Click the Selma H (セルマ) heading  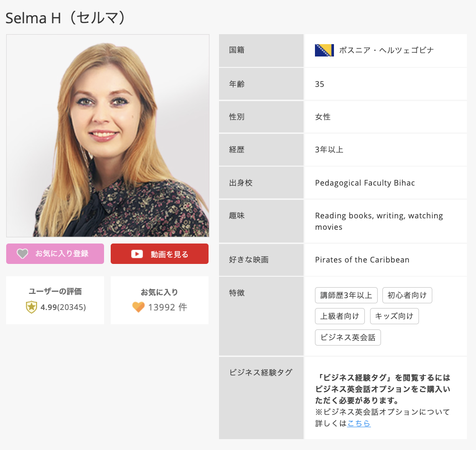point(66,18)
